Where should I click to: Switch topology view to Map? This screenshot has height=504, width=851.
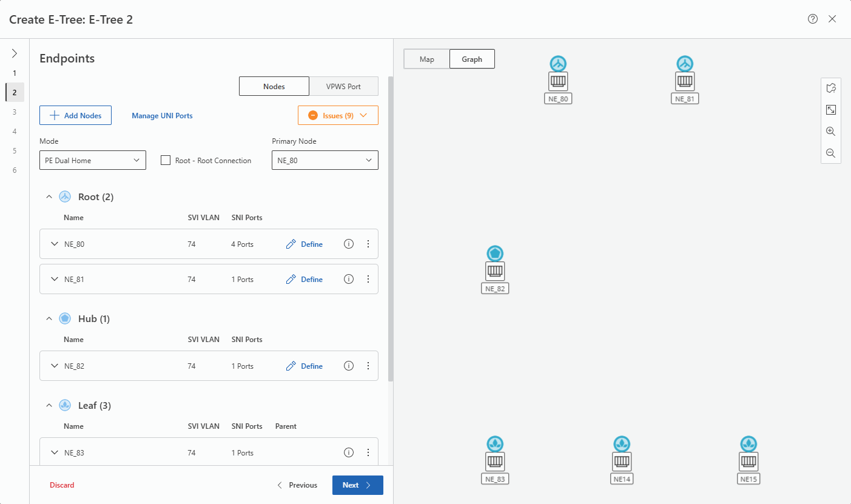tap(427, 59)
